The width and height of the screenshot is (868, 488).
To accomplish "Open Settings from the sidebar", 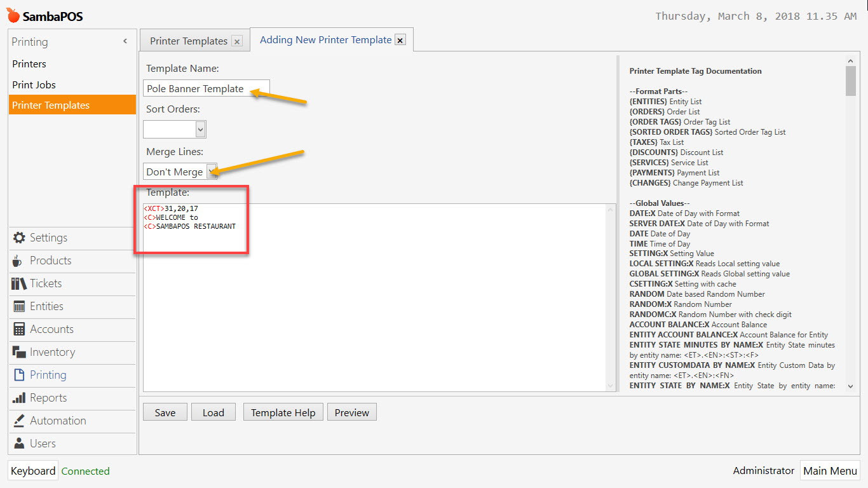I will coord(47,238).
